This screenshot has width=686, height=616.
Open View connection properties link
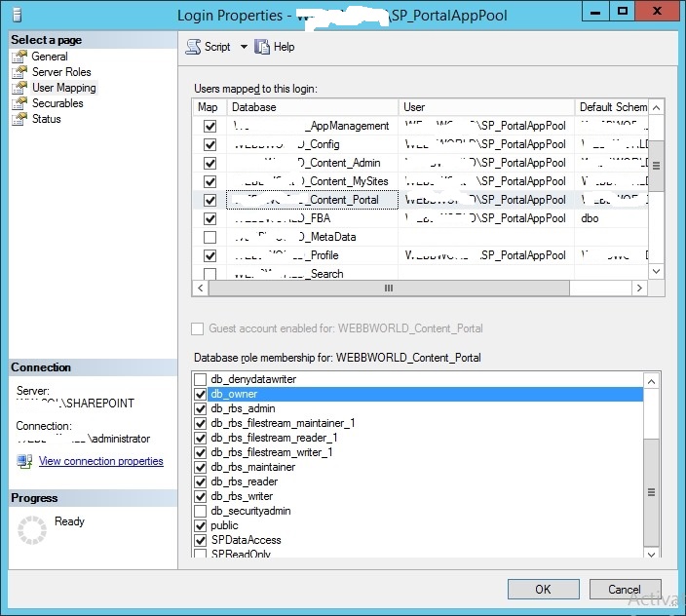click(101, 461)
